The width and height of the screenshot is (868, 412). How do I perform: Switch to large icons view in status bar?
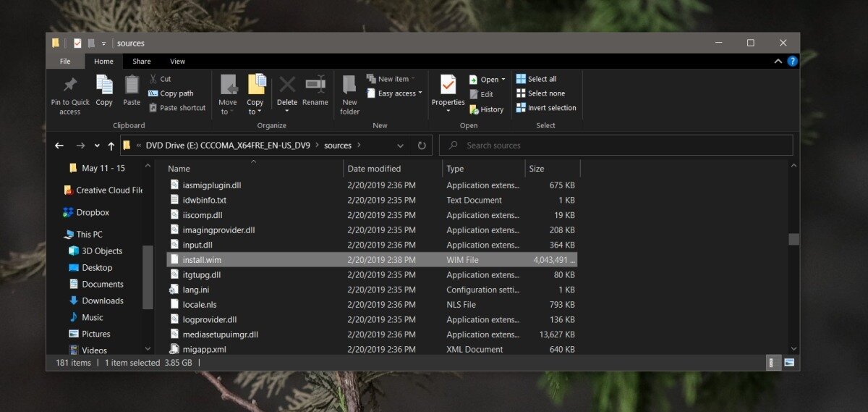(790, 362)
